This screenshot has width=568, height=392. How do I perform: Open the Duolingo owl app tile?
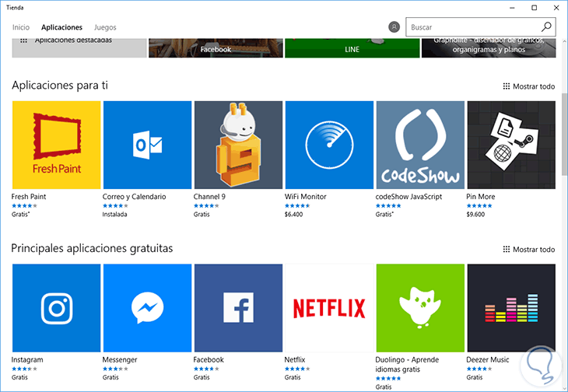click(x=420, y=308)
